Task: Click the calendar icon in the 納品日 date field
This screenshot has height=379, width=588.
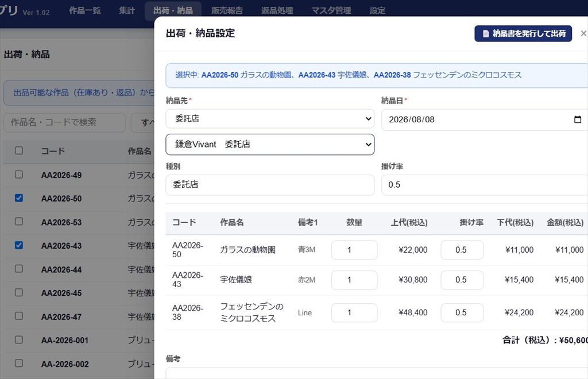Action: [x=578, y=119]
